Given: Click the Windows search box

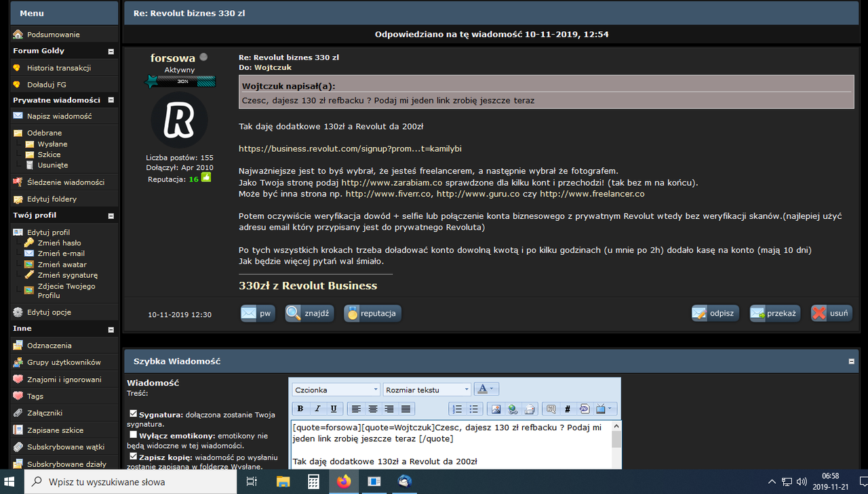Looking at the screenshot, I should [x=130, y=482].
